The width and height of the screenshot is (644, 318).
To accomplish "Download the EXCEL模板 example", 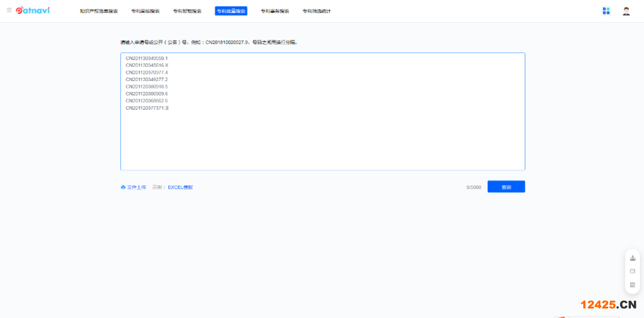I will [x=180, y=187].
